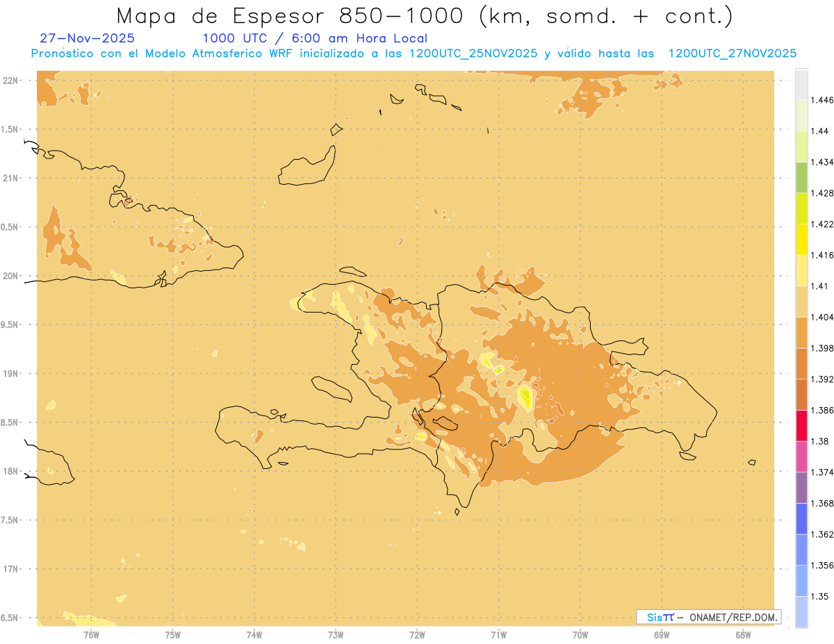The height and width of the screenshot is (644, 834).
Task: Click the legend value 1.38
Action: click(x=819, y=441)
